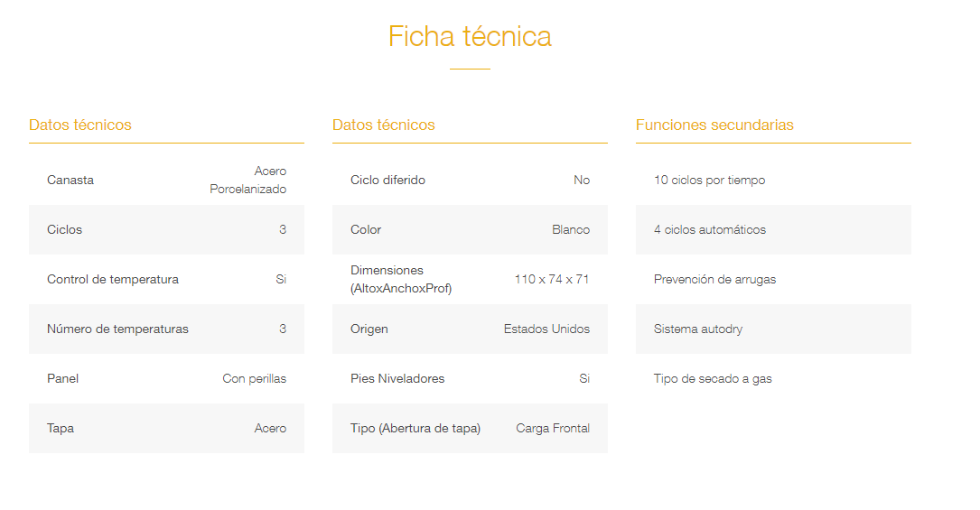This screenshot has width=980, height=510.
Task: Select the Acero Porcelanizado value
Action: (x=247, y=180)
